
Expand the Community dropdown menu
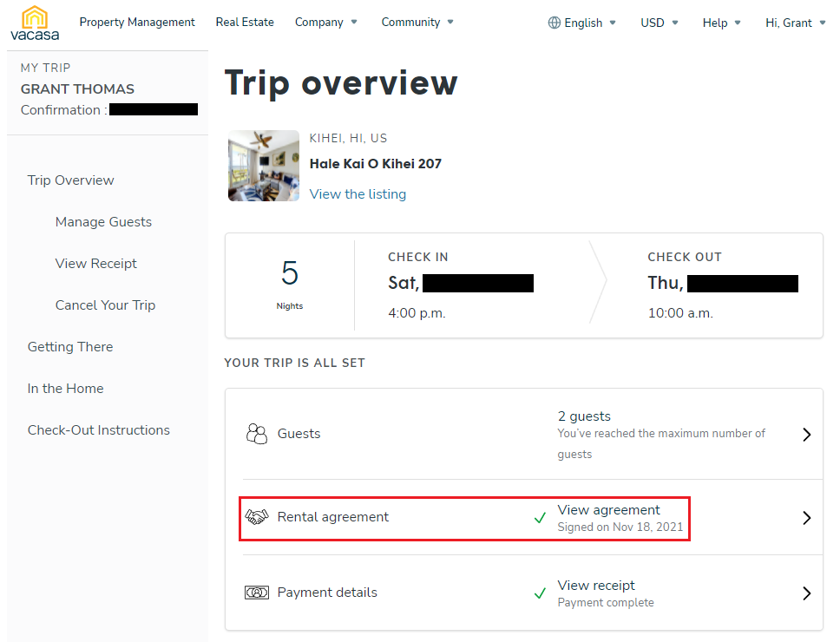tap(417, 22)
